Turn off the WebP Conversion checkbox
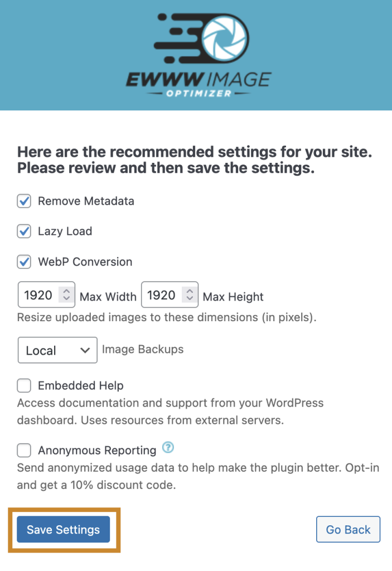Image resolution: width=392 pixels, height=571 pixels. 24,262
